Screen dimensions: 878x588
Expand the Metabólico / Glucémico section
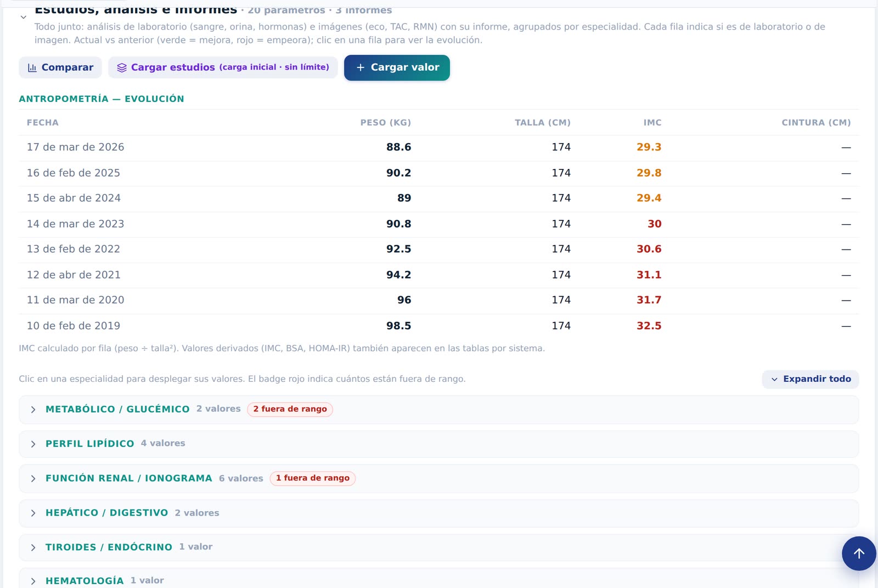click(438, 409)
